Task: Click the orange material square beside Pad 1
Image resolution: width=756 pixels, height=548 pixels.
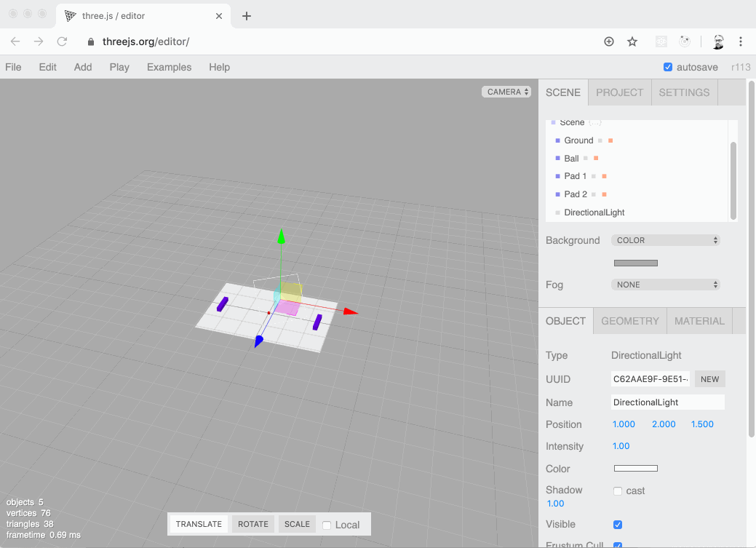Action: (604, 176)
